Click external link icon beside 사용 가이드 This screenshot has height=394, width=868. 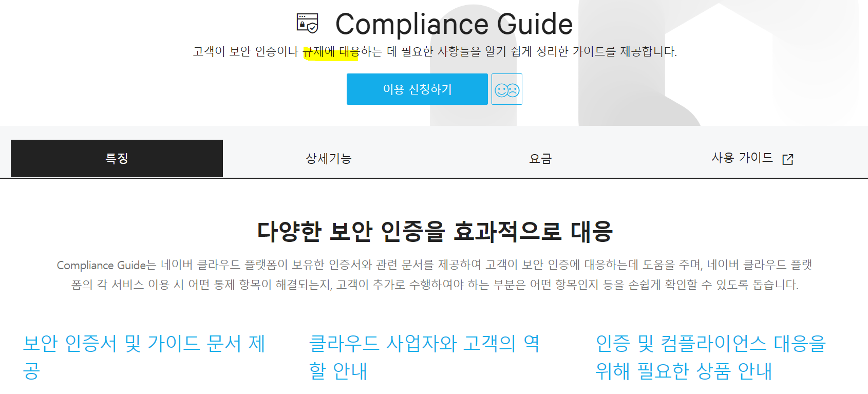tap(788, 159)
